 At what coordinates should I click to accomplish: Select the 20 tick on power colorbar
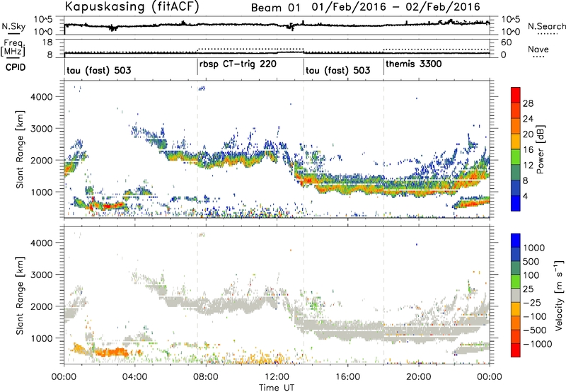click(x=528, y=134)
